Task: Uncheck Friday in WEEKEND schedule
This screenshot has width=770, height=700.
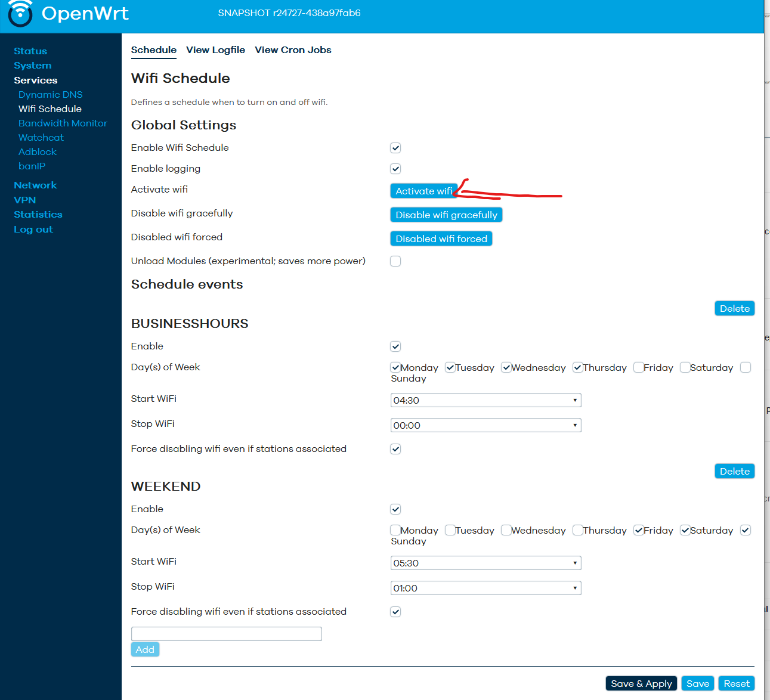Action: tap(639, 530)
